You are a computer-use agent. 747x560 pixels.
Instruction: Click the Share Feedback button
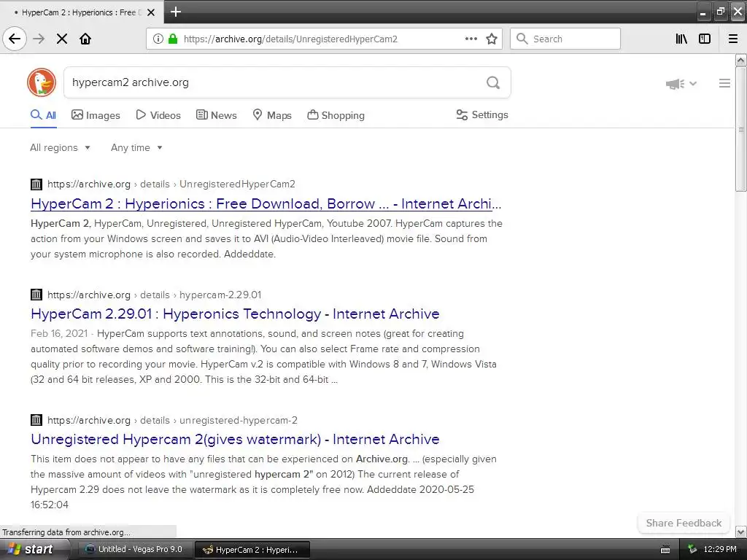tap(684, 523)
